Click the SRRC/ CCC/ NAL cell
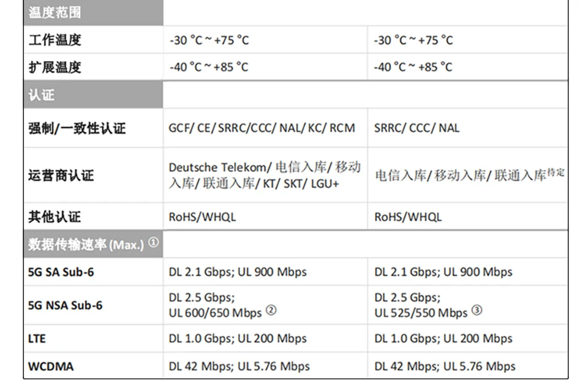Image resolution: width=588 pixels, height=391 pixels. tap(417, 128)
